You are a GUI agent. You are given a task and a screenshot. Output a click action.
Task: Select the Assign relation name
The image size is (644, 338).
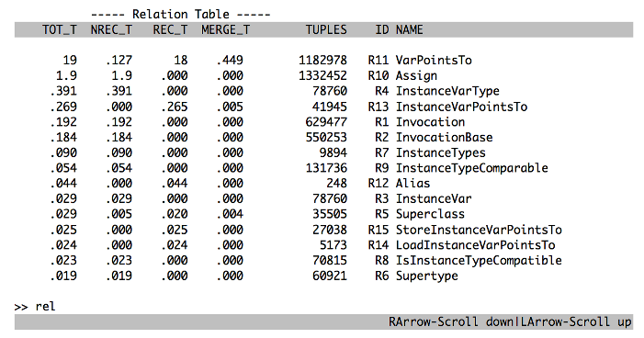(416, 76)
